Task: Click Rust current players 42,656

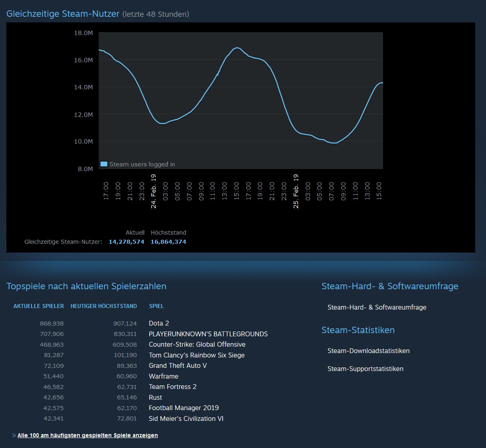Action: click(x=53, y=397)
